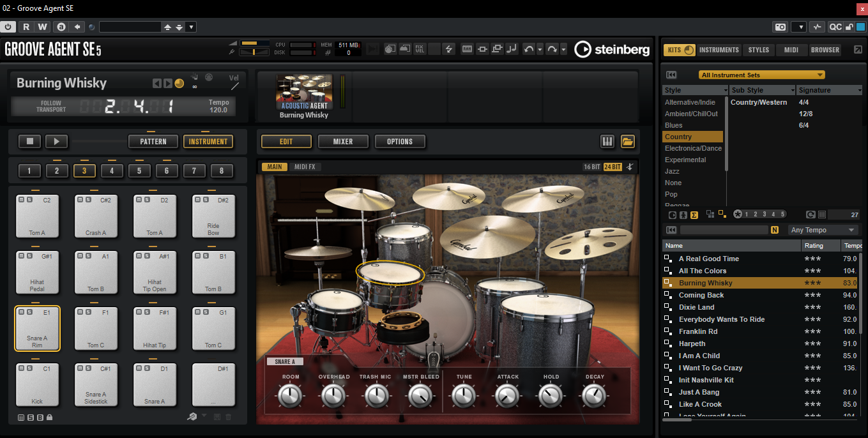Screen dimensions: 868x438
Task: Click the redo arrow icon
Action: 552,49
